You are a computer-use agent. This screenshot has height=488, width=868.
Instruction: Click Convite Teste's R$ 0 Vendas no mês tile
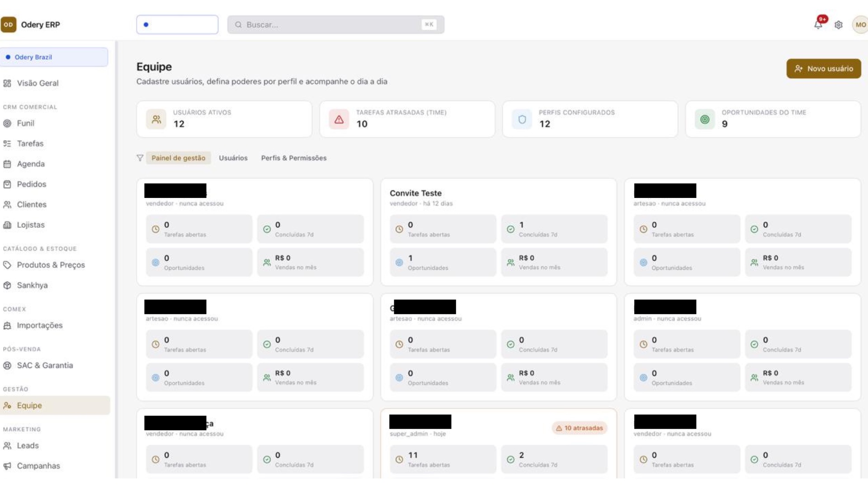tap(554, 263)
